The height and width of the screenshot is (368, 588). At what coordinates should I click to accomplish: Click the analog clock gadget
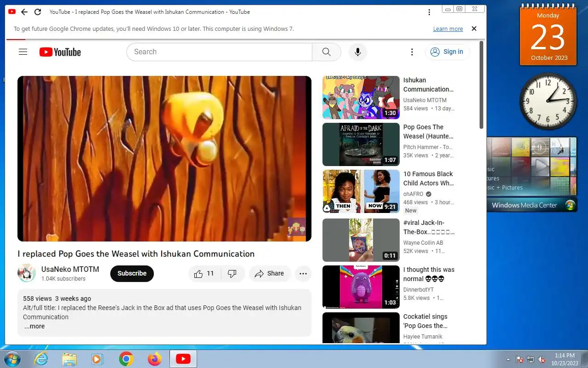548,101
